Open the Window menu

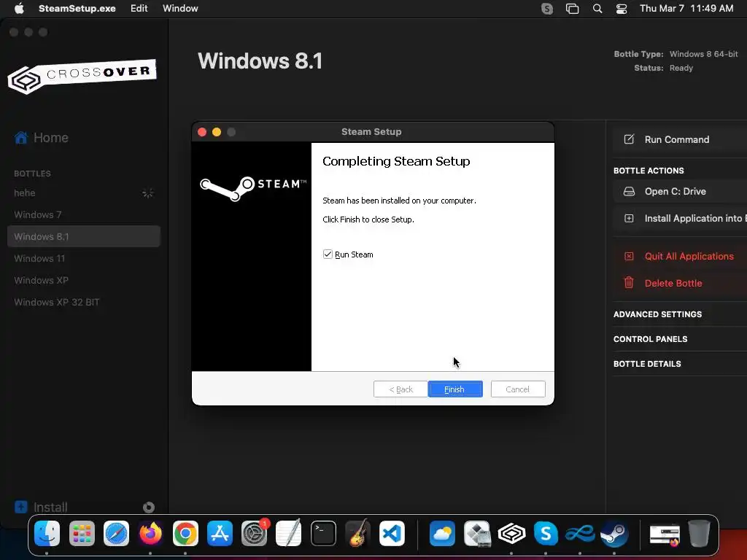point(180,9)
